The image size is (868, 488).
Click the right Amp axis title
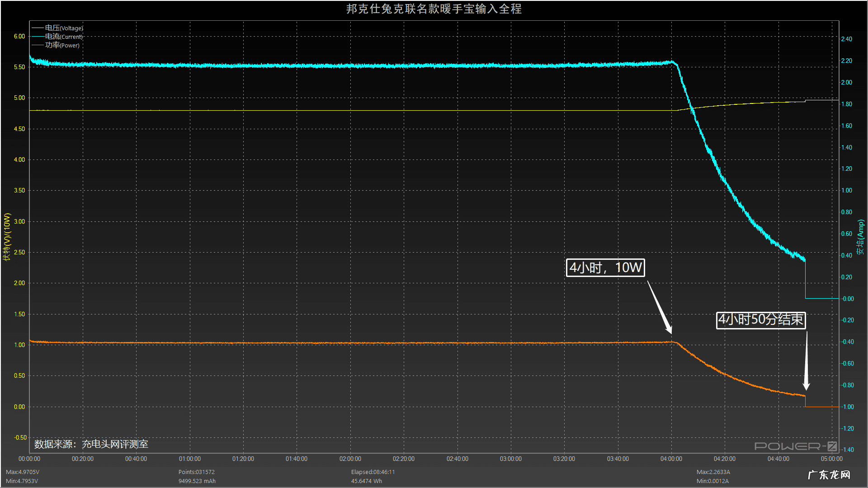click(x=860, y=237)
